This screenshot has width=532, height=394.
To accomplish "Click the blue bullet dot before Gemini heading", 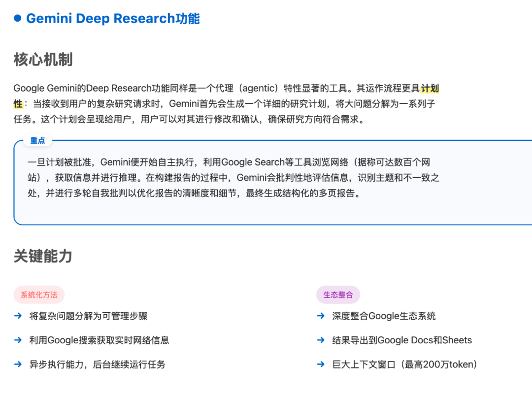I will [x=18, y=18].
